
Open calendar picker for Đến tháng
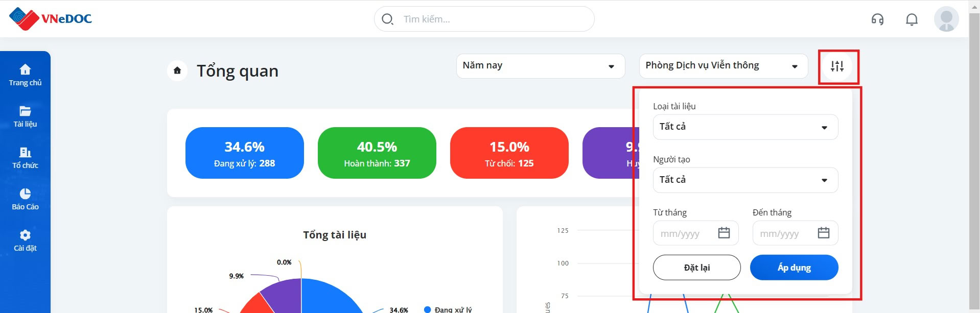[824, 233]
